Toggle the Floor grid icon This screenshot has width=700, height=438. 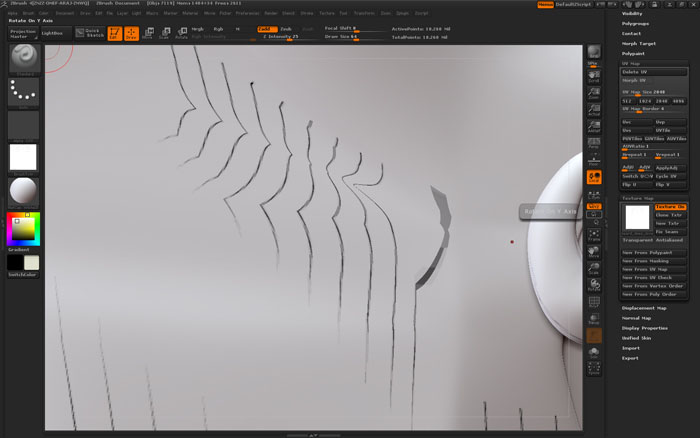click(594, 160)
